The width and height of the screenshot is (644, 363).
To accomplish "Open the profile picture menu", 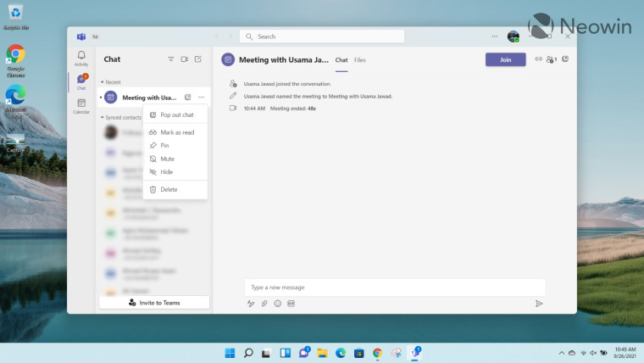I will [x=514, y=36].
